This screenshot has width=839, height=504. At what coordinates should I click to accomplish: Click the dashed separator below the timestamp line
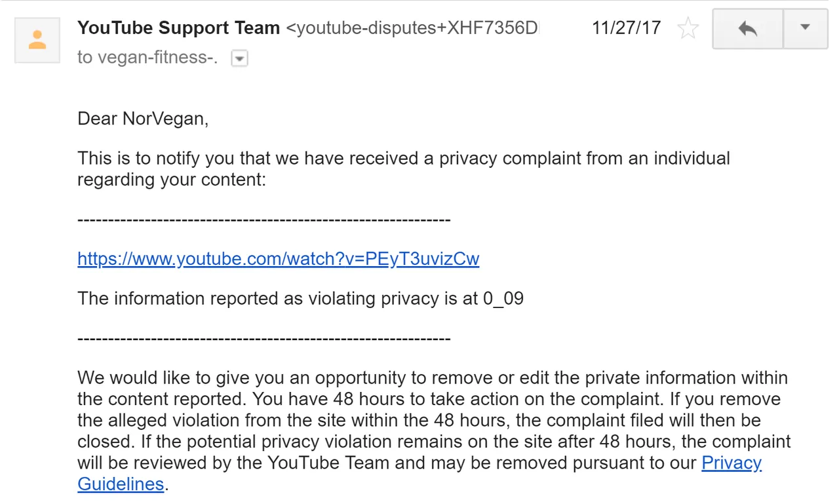pyautogui.click(x=263, y=339)
